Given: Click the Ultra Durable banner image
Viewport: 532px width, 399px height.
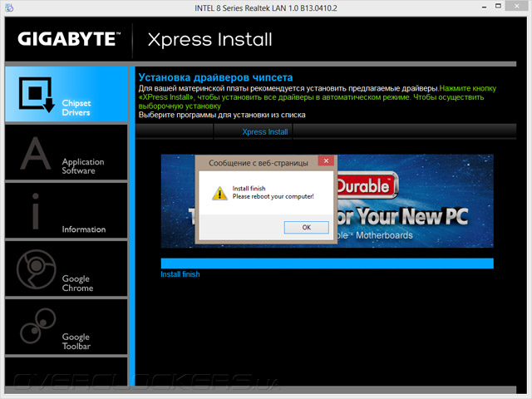Looking at the screenshot, I should point(415,201).
